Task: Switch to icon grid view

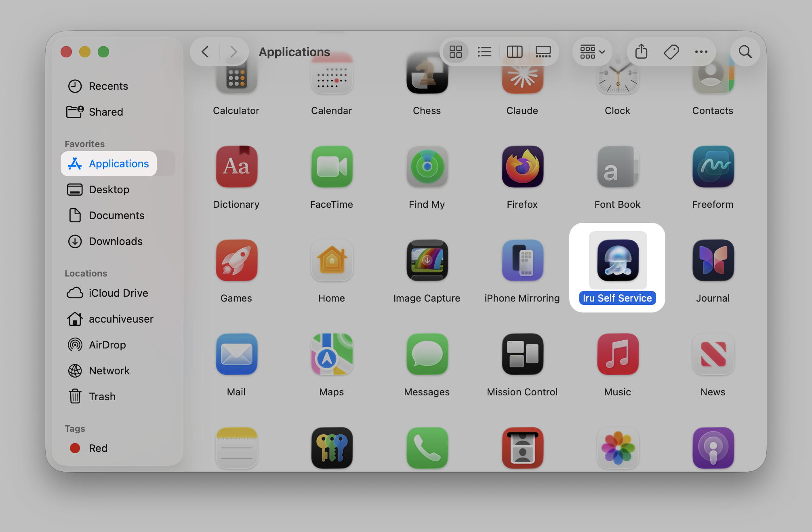Action: coord(456,52)
